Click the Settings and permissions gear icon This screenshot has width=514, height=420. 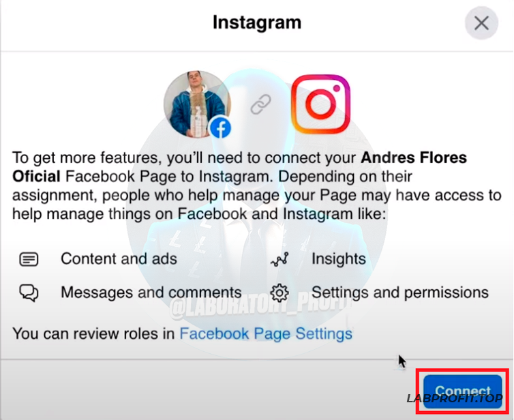click(279, 292)
